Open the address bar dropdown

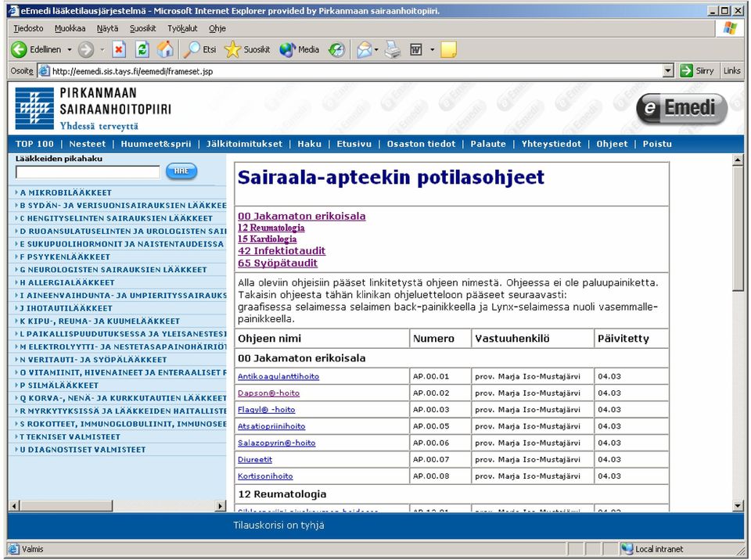(x=669, y=71)
